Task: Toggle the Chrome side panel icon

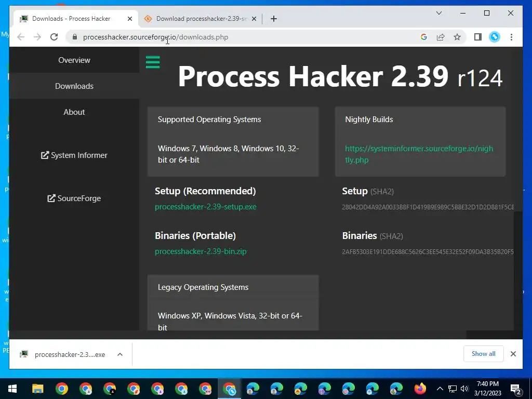Action: tap(478, 37)
